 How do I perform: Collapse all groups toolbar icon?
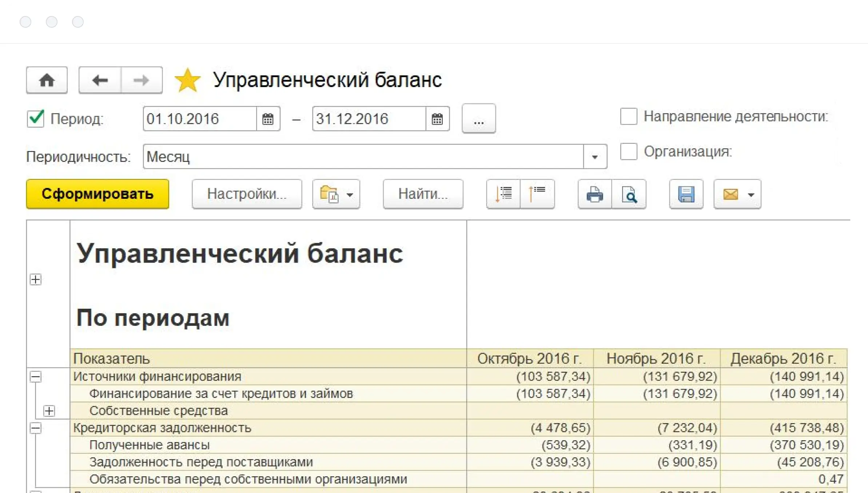tap(537, 194)
